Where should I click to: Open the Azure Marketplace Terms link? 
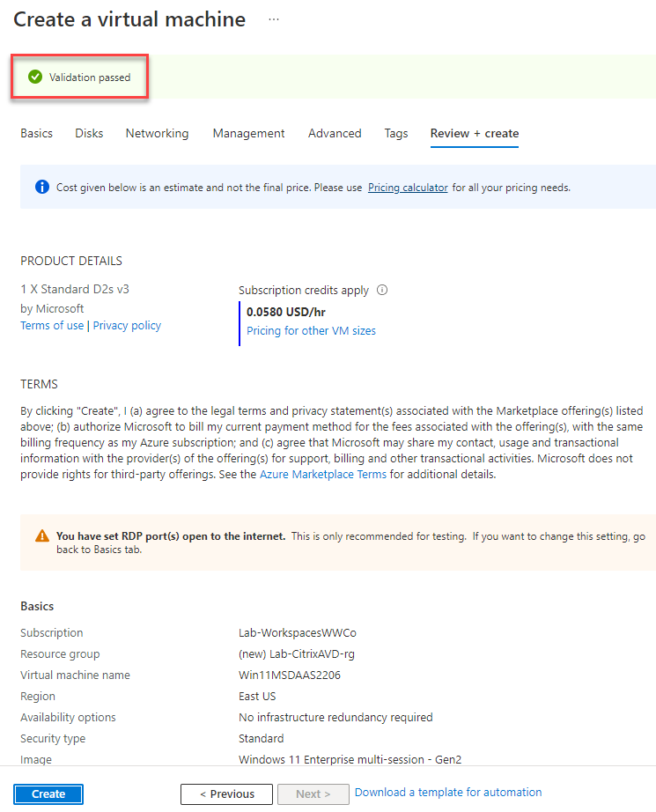(323, 474)
